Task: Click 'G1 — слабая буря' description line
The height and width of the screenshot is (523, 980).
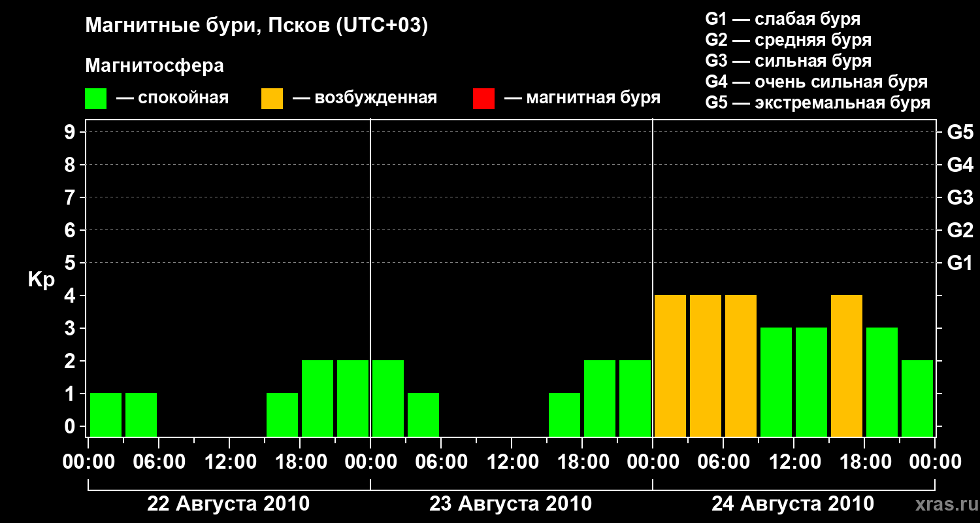Action: 783,19
